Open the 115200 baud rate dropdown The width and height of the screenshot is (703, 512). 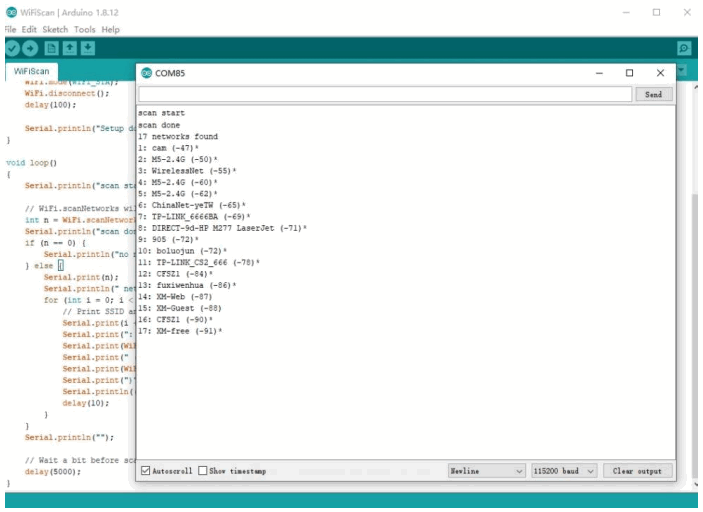click(563, 471)
